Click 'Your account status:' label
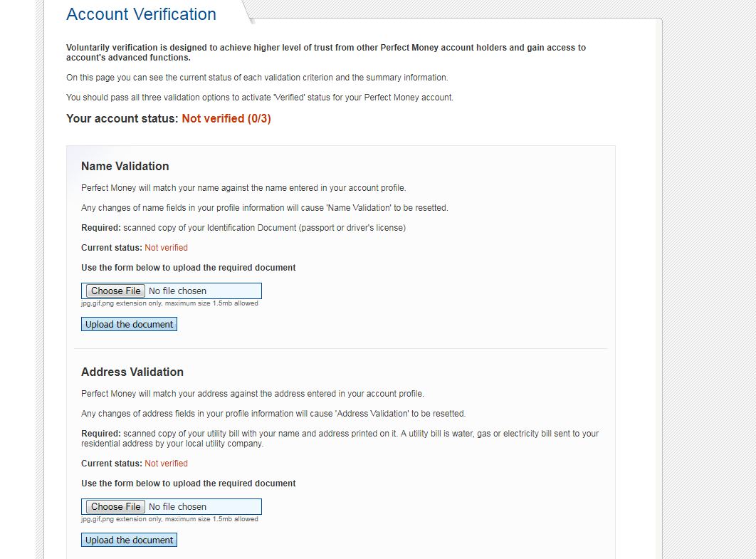Screen dimensions: 756x559 click(x=122, y=119)
